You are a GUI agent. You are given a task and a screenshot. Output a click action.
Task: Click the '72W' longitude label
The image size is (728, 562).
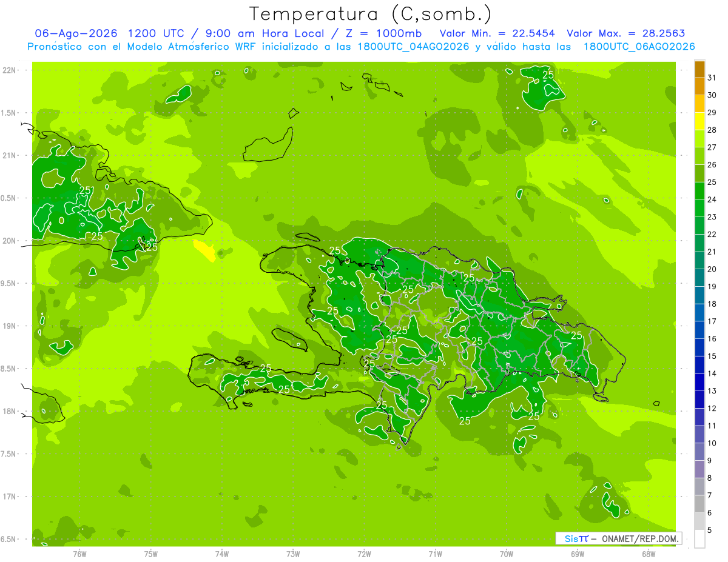click(x=364, y=554)
